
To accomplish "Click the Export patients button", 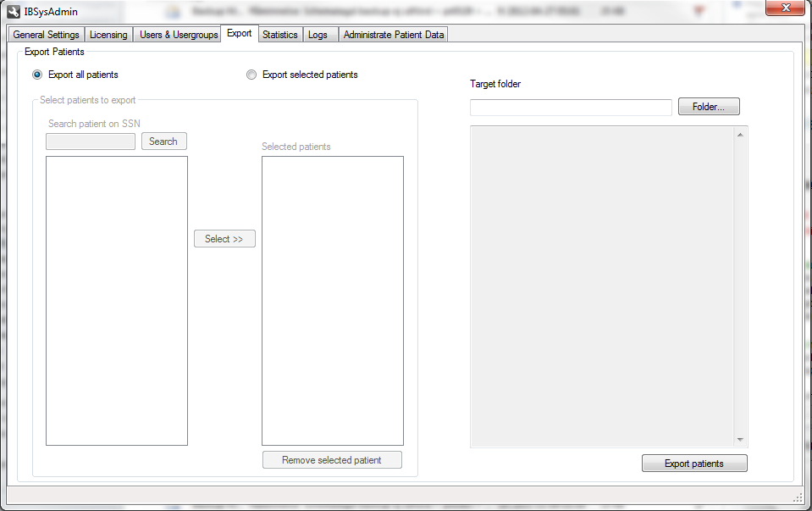I will (x=694, y=464).
